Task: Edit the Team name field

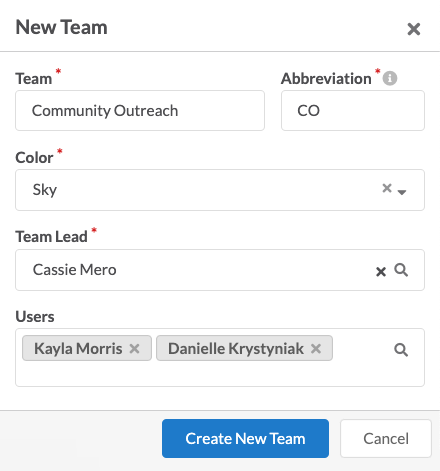Action: coord(140,111)
